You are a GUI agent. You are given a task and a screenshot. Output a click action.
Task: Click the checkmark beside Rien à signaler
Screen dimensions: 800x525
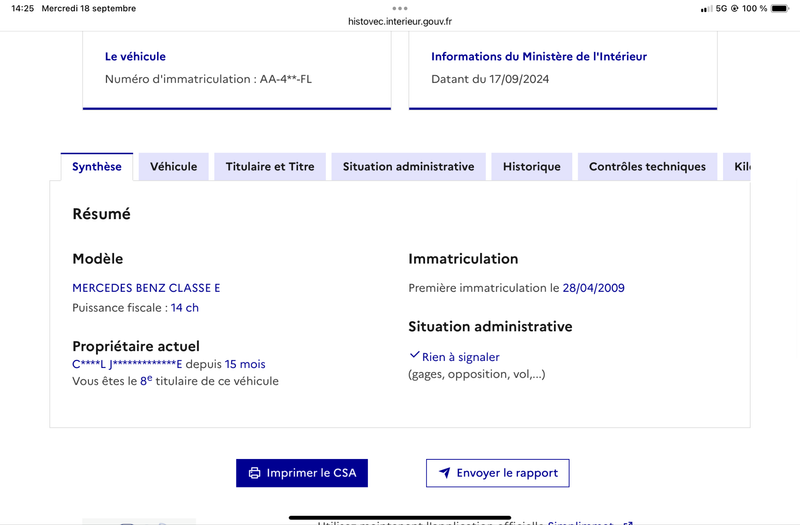click(414, 355)
